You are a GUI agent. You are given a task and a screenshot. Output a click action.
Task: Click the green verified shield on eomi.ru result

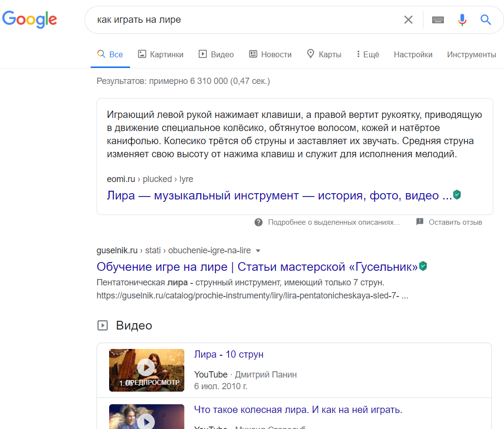click(456, 195)
